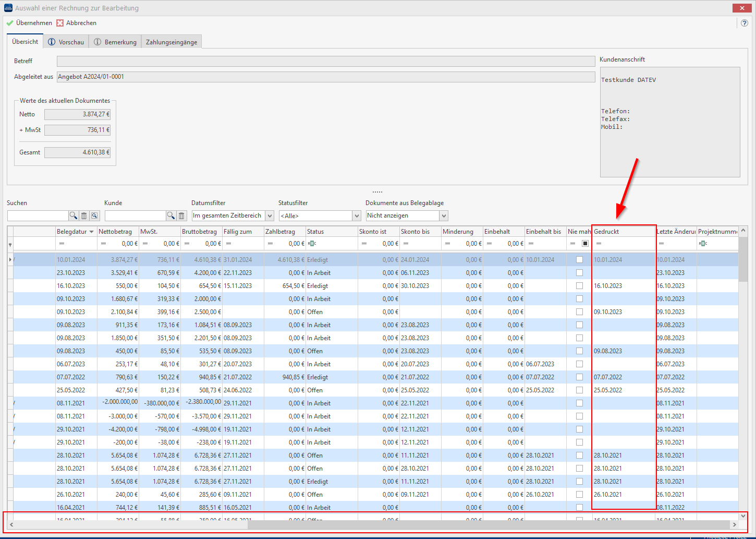Switch to the Vorschau tab
This screenshot has width=756, height=539.
tap(66, 42)
